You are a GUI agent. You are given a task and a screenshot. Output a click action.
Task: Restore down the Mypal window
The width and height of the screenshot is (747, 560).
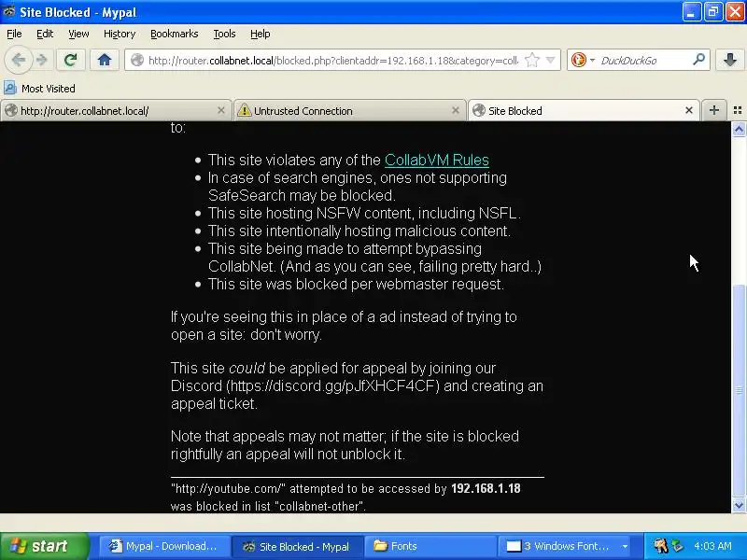click(712, 12)
